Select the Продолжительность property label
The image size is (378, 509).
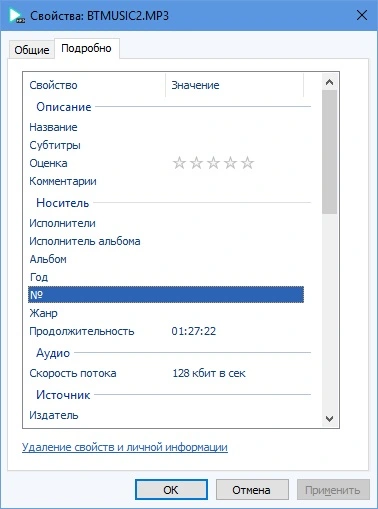(x=82, y=331)
